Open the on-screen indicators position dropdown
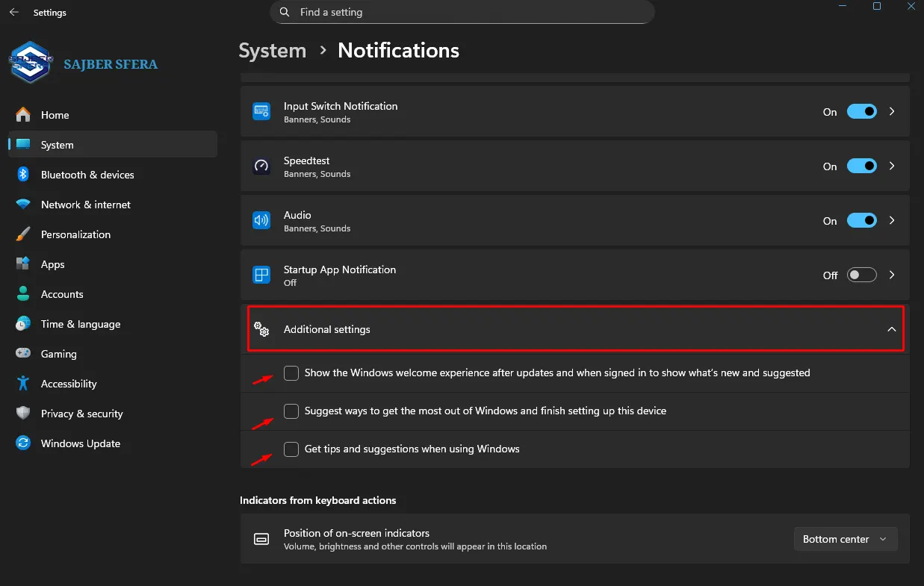This screenshot has width=924, height=586. coord(845,538)
